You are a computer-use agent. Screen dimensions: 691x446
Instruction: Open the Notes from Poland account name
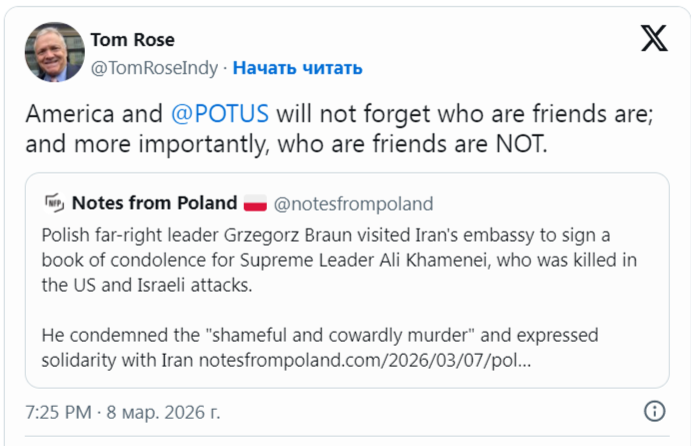coord(154,204)
